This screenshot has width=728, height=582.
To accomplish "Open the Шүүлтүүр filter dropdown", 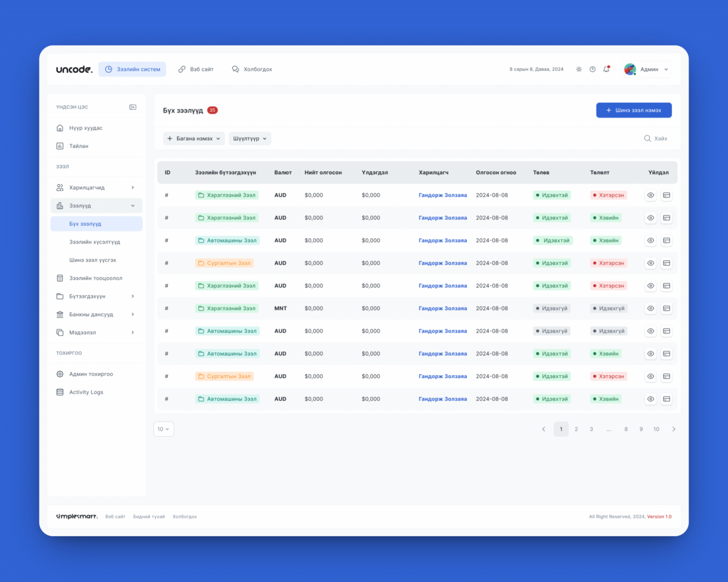I will [x=250, y=138].
